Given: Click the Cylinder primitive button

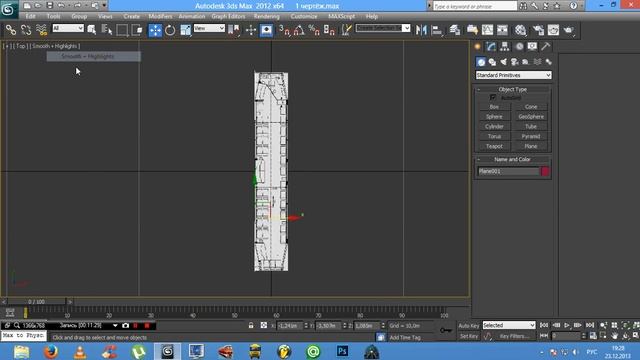Looking at the screenshot, I should point(494,126).
